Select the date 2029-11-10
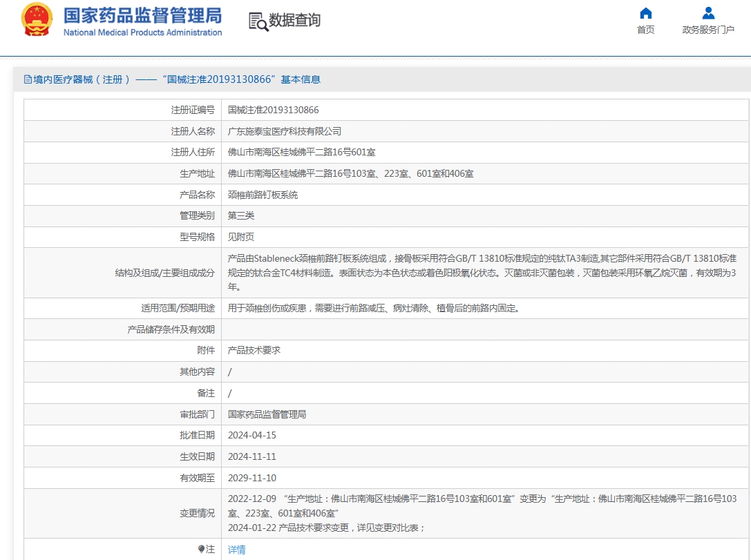751x560 pixels. (x=252, y=478)
